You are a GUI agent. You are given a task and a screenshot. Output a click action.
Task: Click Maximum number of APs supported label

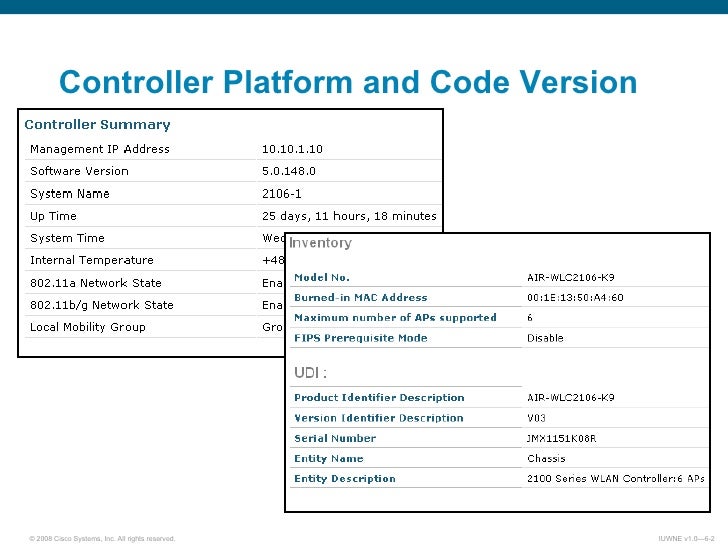coord(395,318)
